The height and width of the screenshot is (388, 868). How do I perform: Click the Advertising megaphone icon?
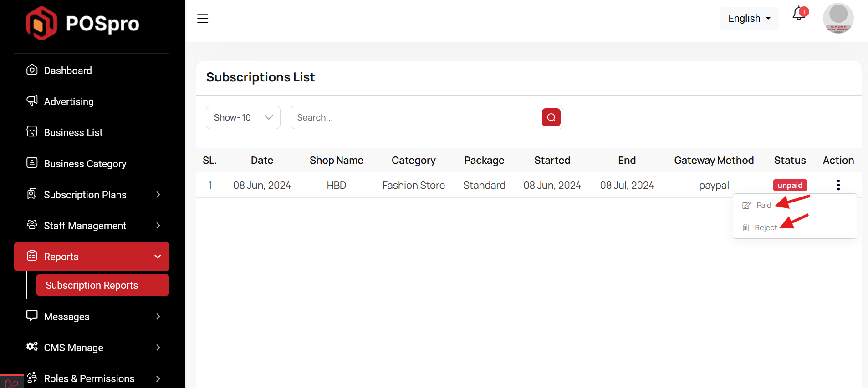click(32, 101)
